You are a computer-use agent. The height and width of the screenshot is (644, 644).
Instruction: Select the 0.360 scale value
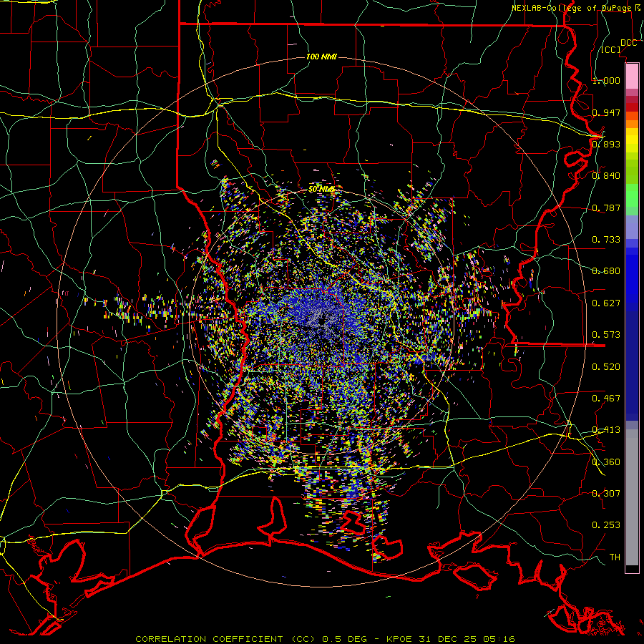(x=606, y=462)
